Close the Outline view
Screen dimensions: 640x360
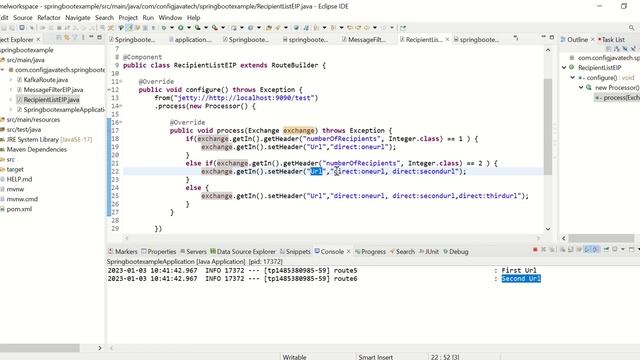pyautogui.click(x=593, y=39)
